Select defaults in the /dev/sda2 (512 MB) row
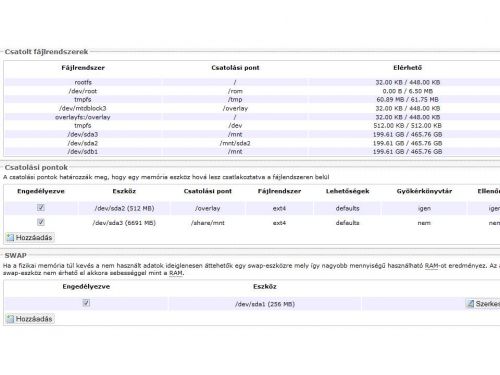 [347, 208]
